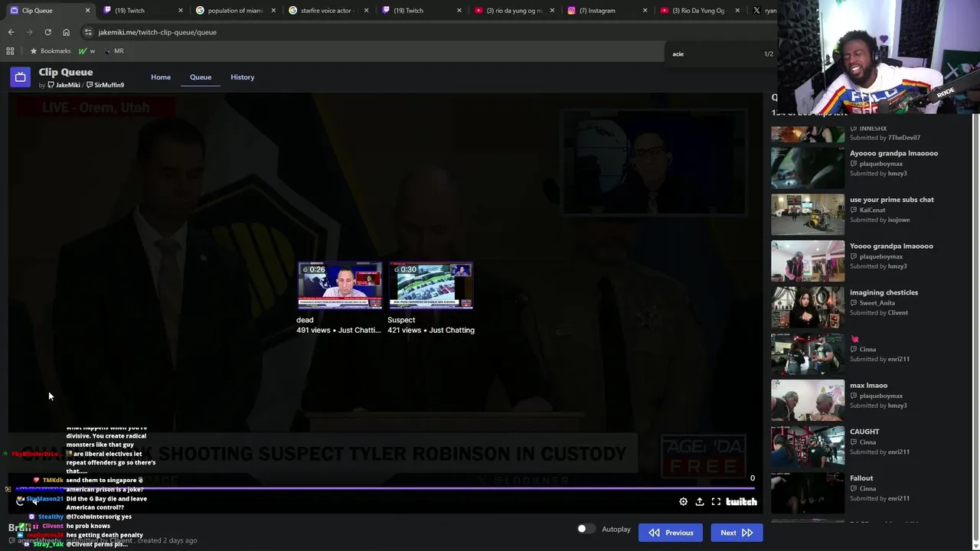
Task: Open the Home page tab
Action: [x=161, y=77]
